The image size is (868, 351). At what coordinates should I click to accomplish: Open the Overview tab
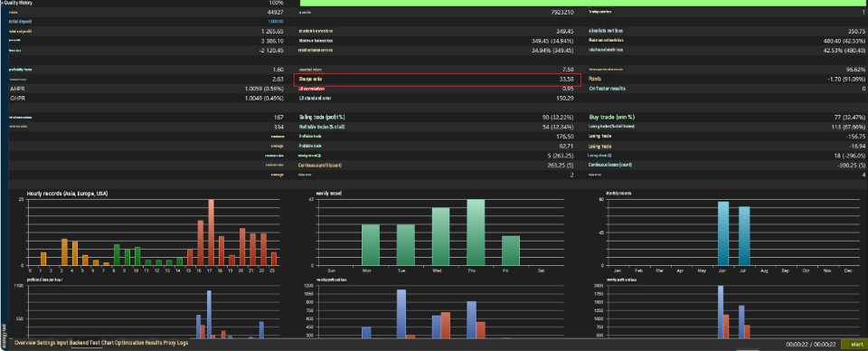[25, 343]
